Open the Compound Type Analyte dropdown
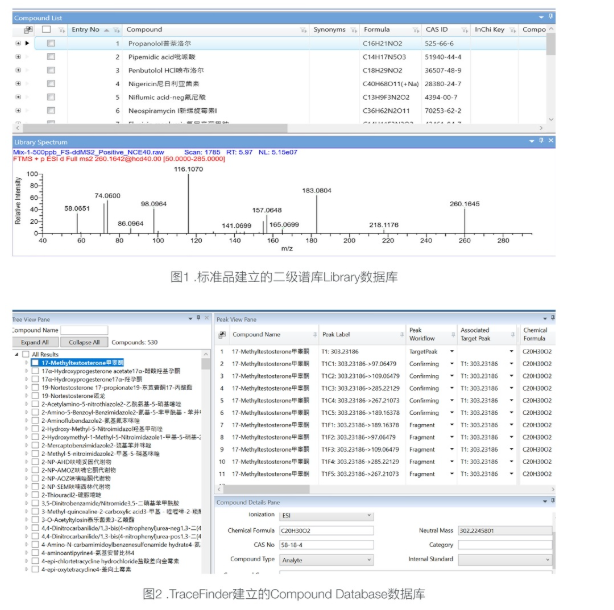The image size is (614, 610). (x=369, y=560)
